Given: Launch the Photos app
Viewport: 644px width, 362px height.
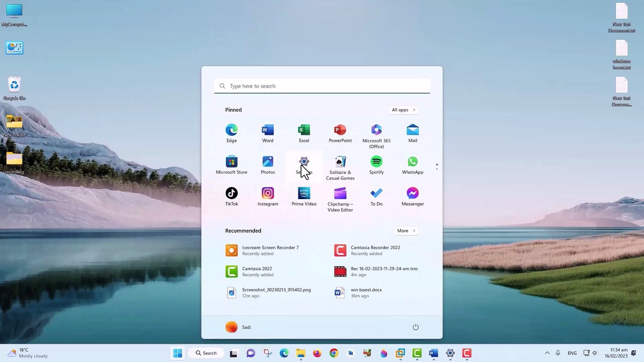Looking at the screenshot, I should click(x=268, y=165).
